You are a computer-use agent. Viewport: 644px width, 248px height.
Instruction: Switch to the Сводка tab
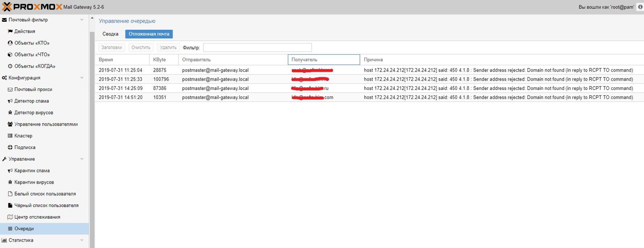[110, 34]
